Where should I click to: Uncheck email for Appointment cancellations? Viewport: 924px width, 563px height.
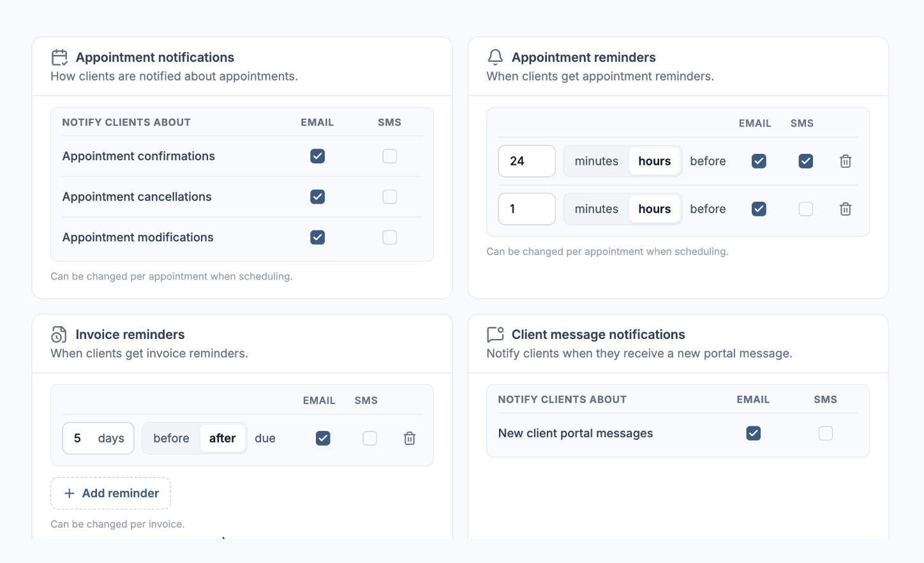[318, 197]
